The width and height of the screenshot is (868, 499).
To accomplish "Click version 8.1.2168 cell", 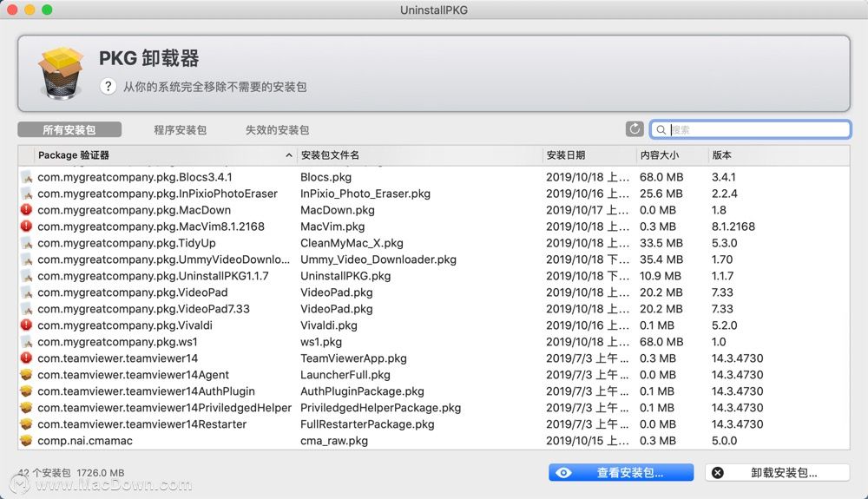I will 733,227.
